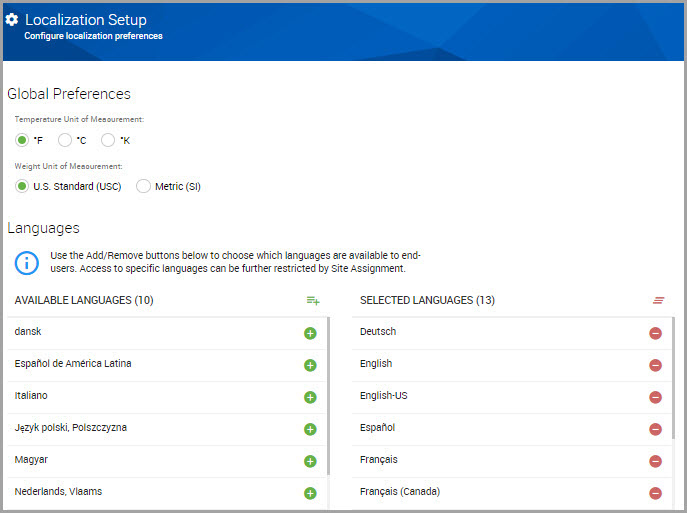Screen dimensions: 687x513
Task: Remove English using the minus icon
Action: (655, 365)
